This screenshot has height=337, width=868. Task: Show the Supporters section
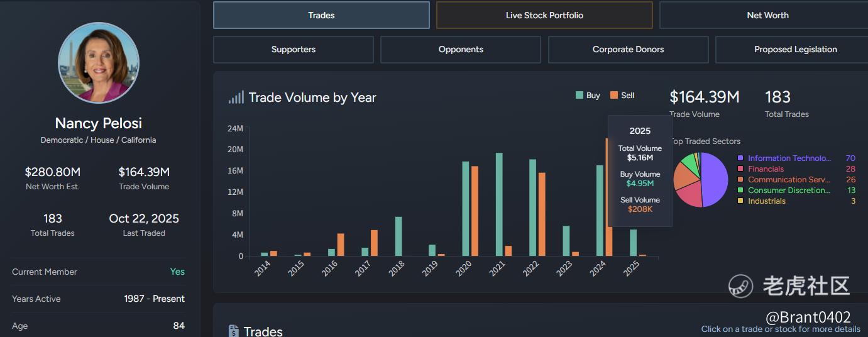click(294, 50)
